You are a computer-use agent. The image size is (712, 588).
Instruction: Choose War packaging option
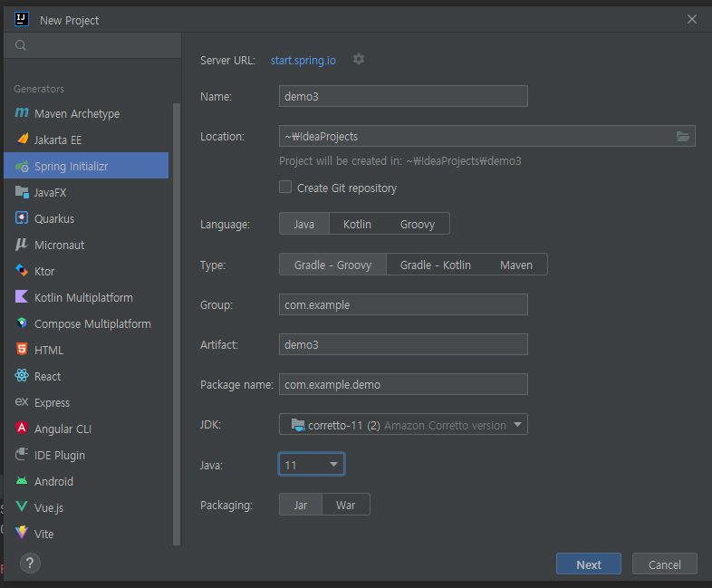pyautogui.click(x=345, y=505)
